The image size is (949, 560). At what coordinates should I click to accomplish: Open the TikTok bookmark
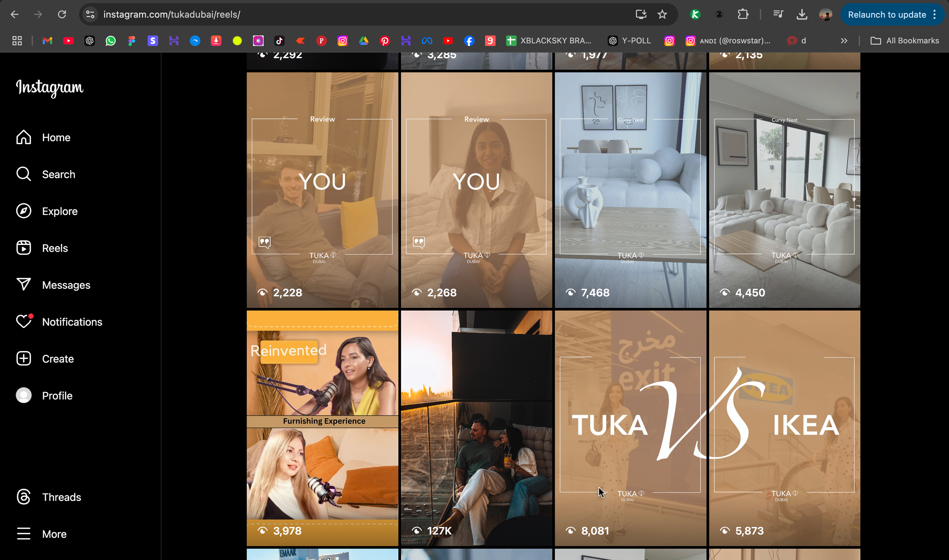tap(280, 41)
